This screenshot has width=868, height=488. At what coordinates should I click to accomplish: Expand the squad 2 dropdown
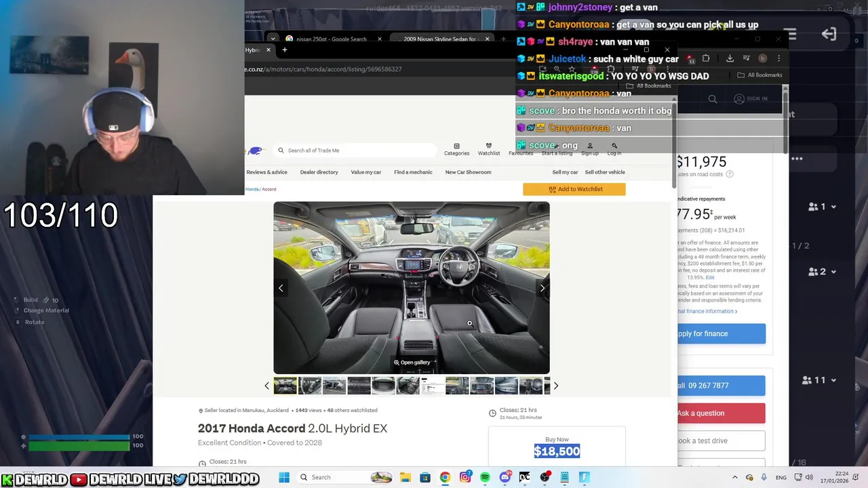833,272
